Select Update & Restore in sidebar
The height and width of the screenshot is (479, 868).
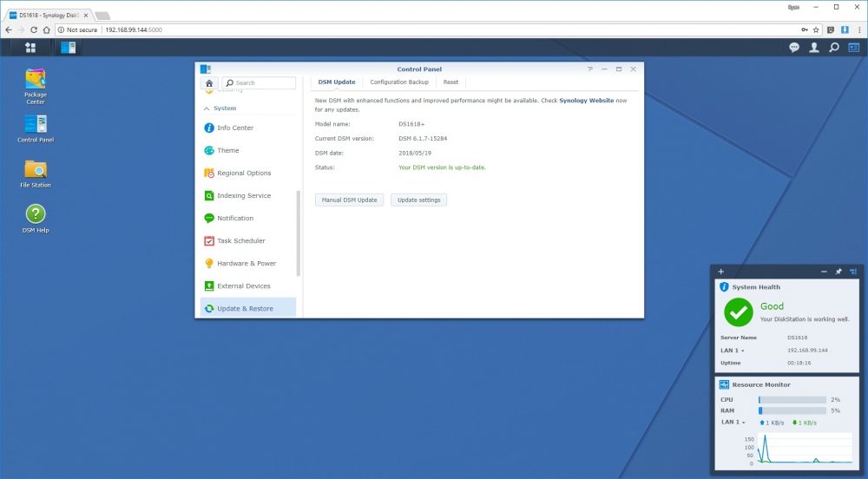coord(247,308)
